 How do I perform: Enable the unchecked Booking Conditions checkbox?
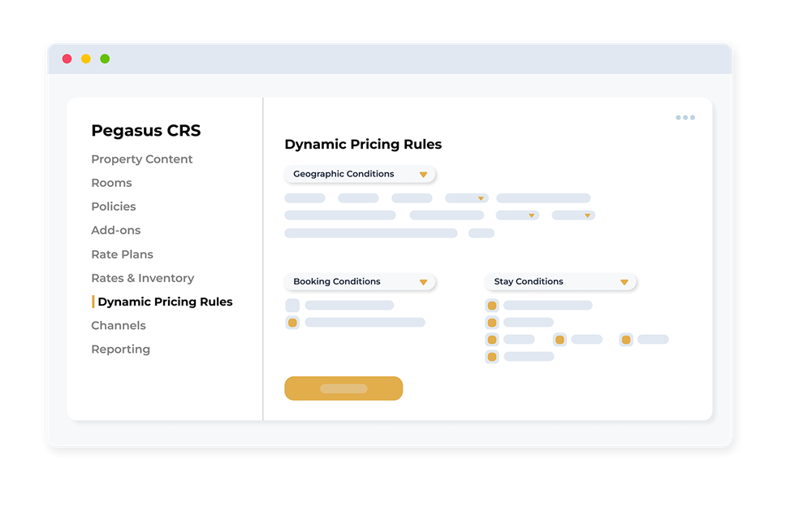(x=292, y=306)
